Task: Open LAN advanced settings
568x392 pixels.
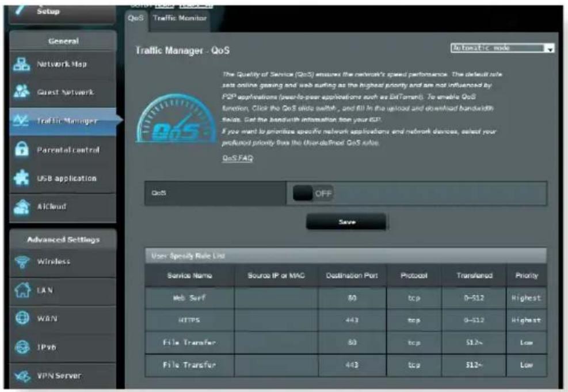Action: click(63, 291)
